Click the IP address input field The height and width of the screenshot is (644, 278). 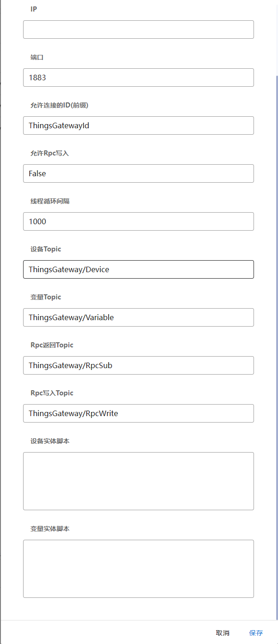tap(139, 30)
